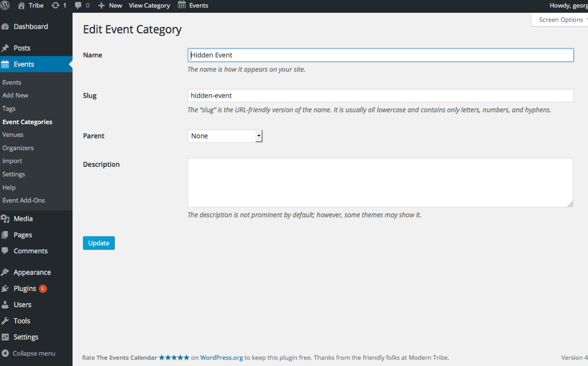The image size is (588, 366).
Task: Click the Dashboard gauge icon
Action: coord(5,27)
